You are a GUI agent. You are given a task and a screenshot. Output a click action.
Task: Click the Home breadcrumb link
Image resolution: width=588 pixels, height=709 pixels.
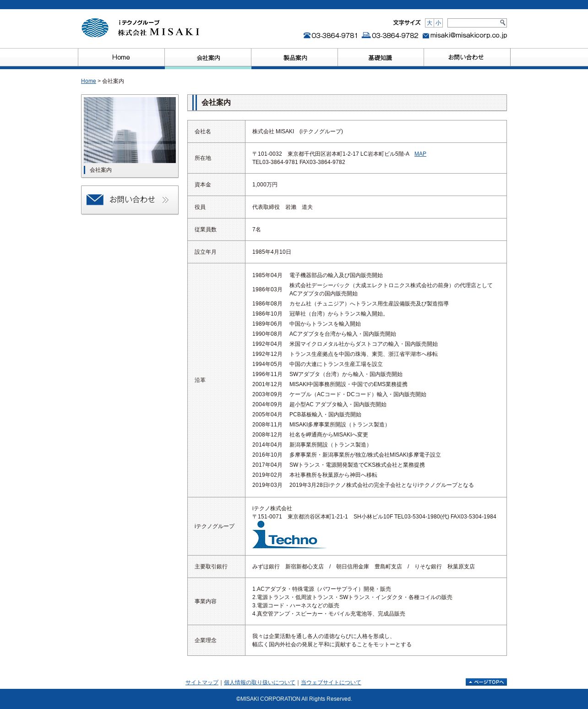click(88, 81)
